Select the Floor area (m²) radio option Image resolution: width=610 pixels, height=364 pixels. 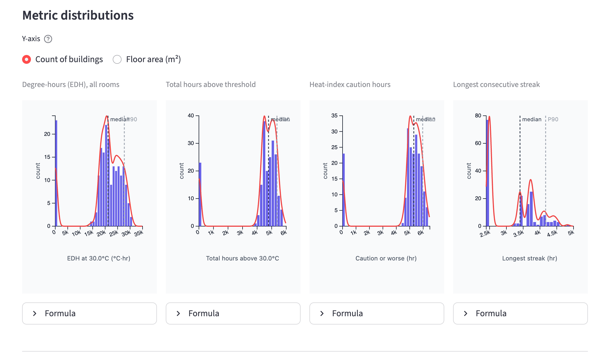tap(117, 59)
